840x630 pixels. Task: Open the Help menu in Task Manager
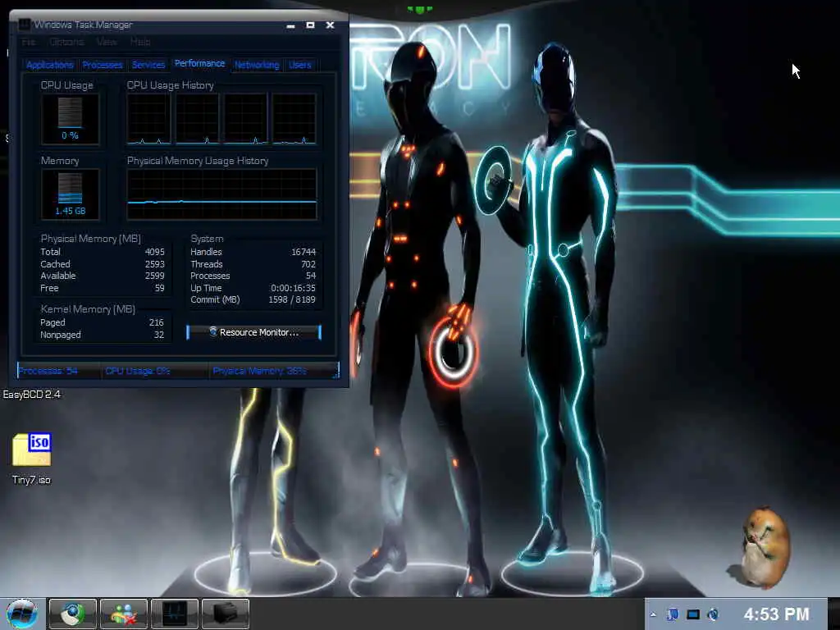pos(140,42)
